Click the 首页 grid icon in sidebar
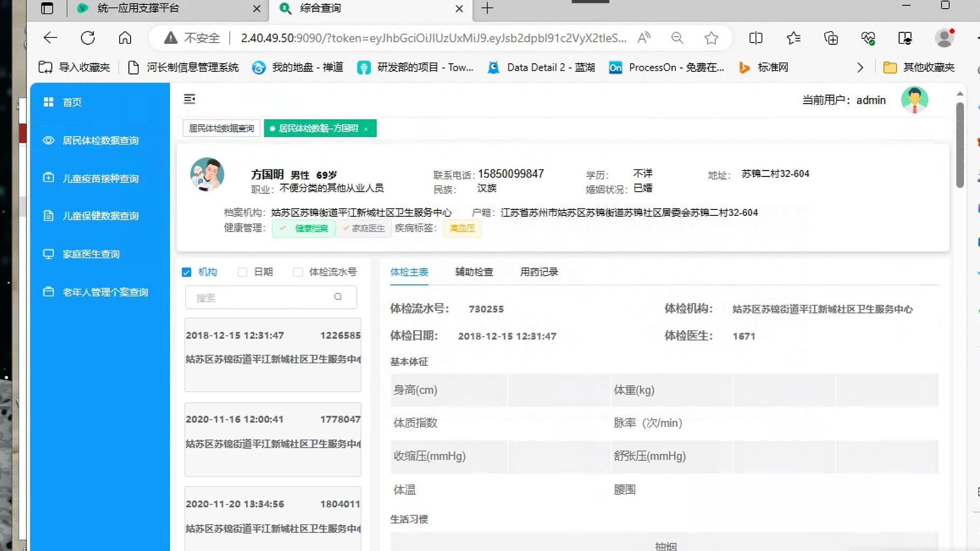This screenshot has height=551, width=980. coord(49,102)
